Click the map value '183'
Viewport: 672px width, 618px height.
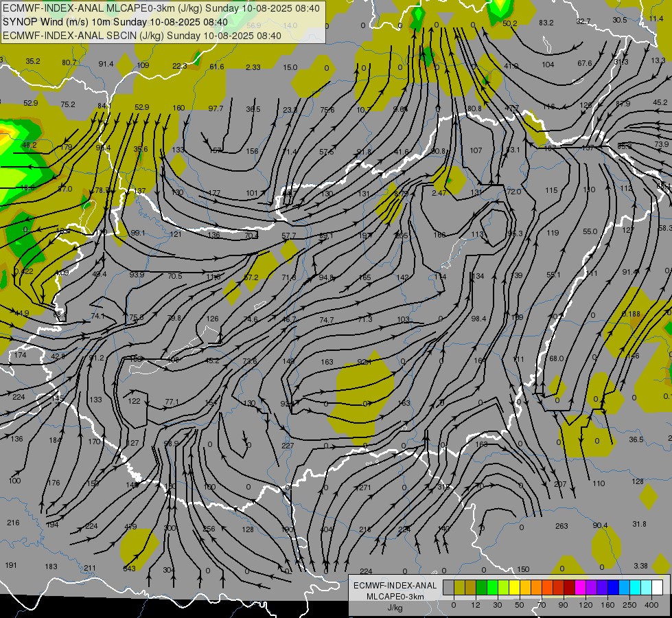[x=51, y=566]
